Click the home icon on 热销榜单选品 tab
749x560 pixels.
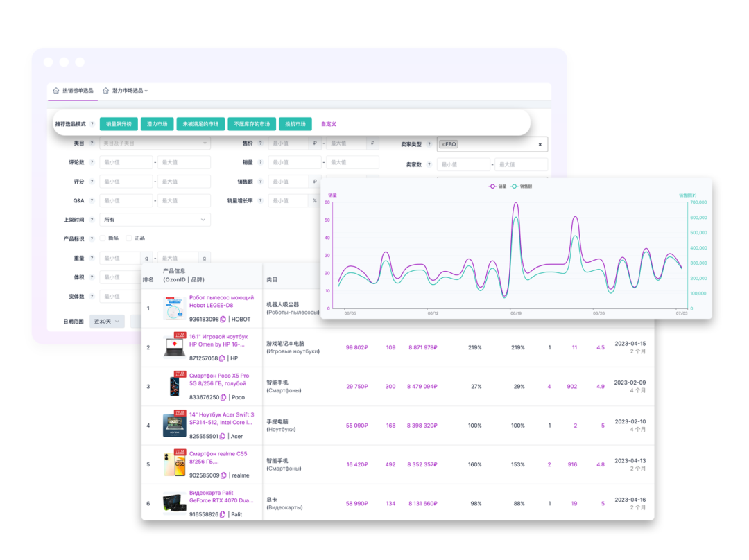(x=56, y=90)
